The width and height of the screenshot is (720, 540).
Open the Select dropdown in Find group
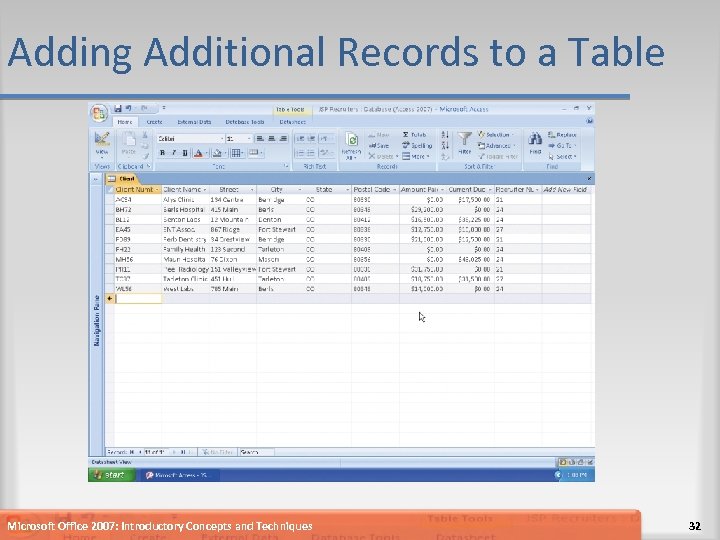click(x=562, y=157)
